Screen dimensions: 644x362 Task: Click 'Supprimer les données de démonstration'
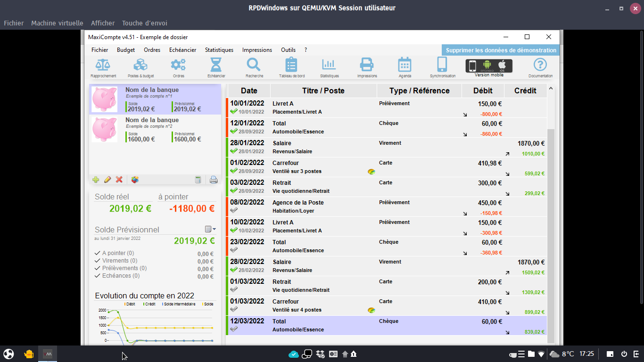click(501, 50)
